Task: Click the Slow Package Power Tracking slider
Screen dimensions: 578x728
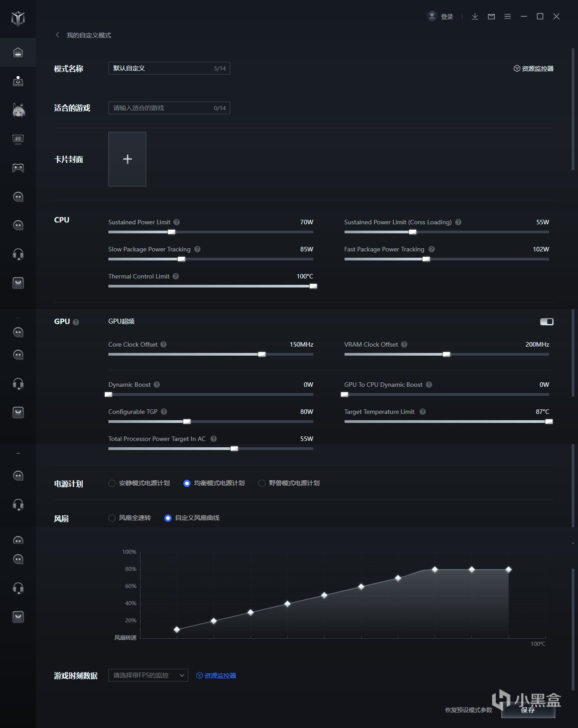Action: (x=211, y=259)
